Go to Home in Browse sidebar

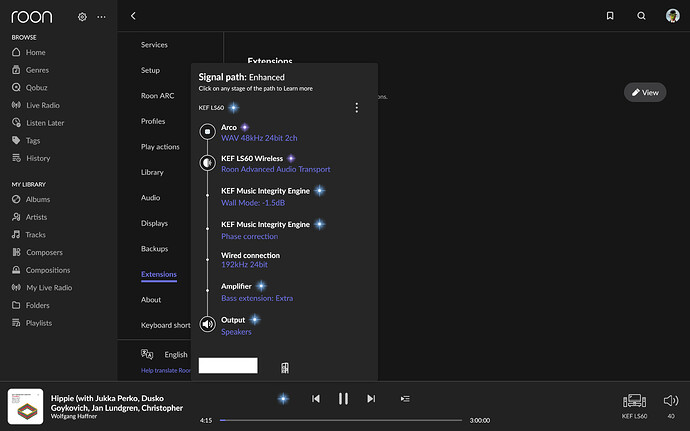[29, 52]
